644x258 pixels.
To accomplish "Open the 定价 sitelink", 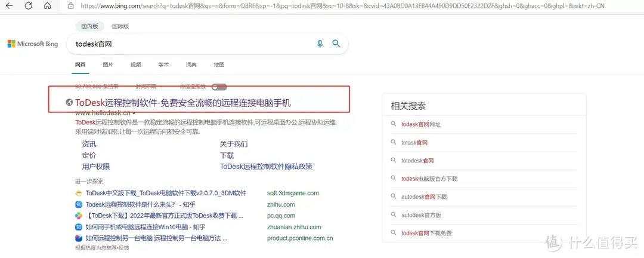I will 89,155.
